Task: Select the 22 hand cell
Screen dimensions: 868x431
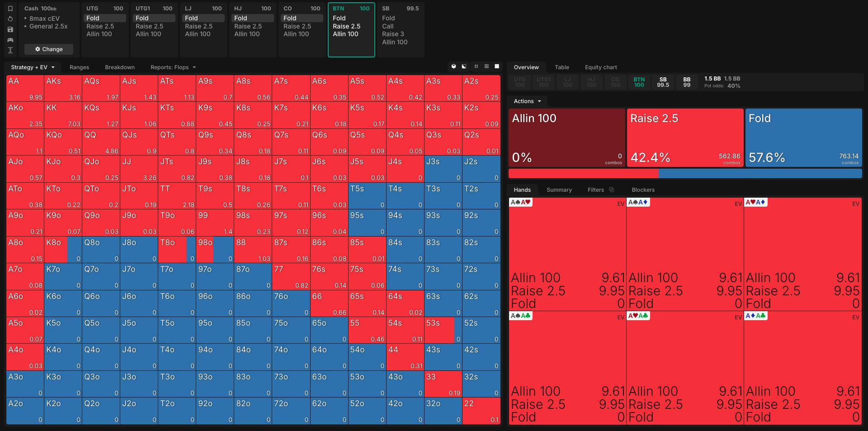Action: point(481,411)
